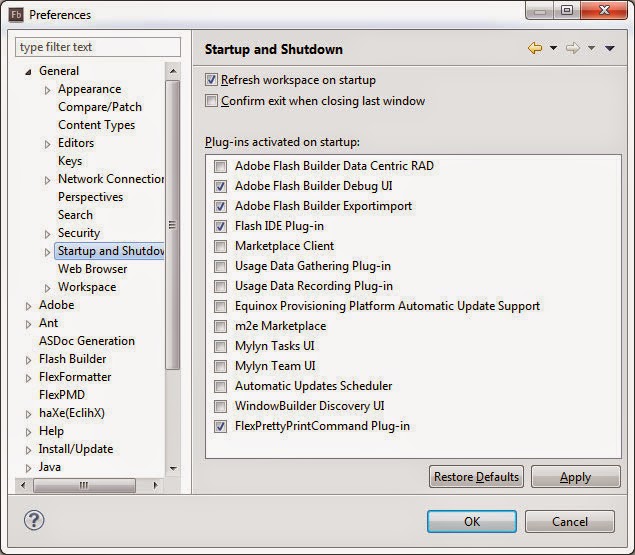This screenshot has height=555, width=635.
Task: Toggle Refresh workspace on startup checkbox
Action: pyautogui.click(x=211, y=79)
